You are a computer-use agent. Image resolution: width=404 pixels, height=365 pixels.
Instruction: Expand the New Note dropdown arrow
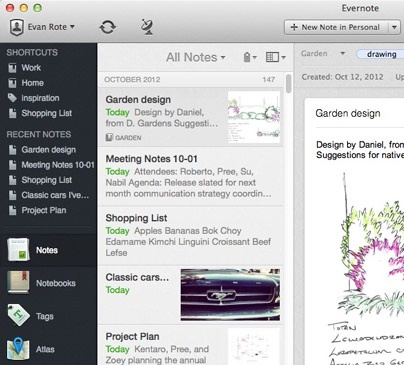tap(394, 27)
